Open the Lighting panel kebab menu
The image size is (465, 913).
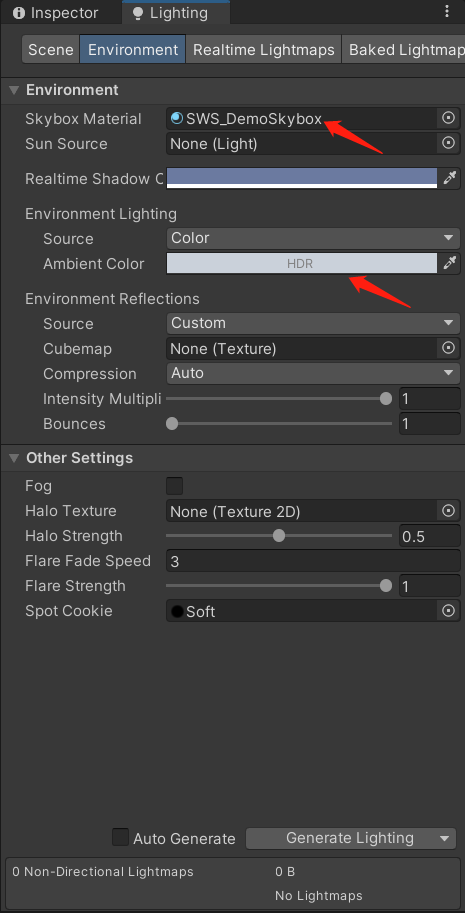coord(446,11)
